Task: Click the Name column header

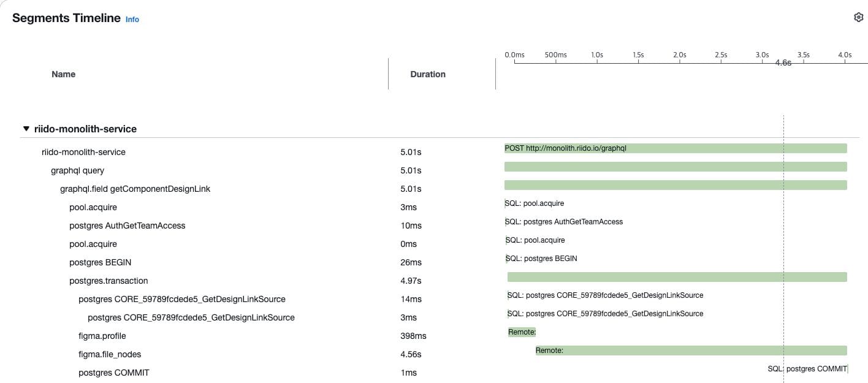Action: [x=64, y=74]
